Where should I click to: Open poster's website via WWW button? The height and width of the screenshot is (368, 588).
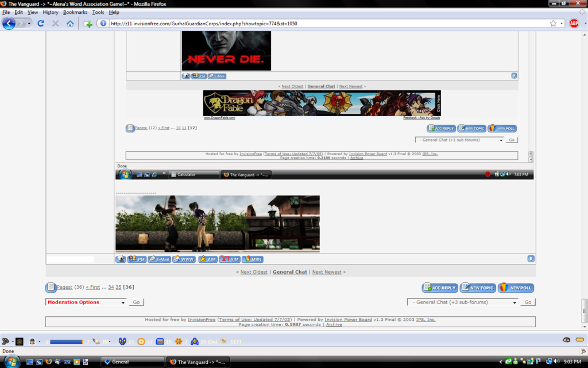tap(184, 259)
